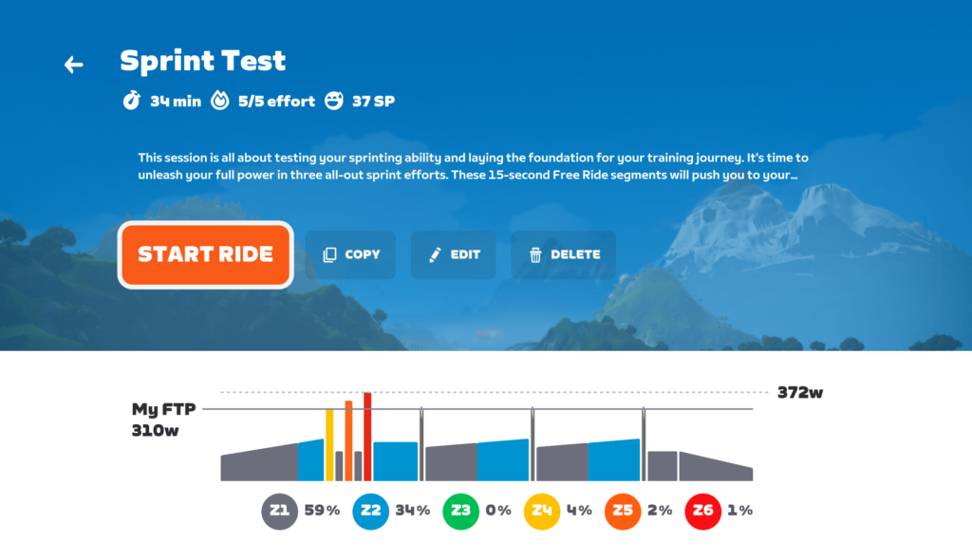Select the gray Z1 zone badge
This screenshot has width=972, height=560.
coord(280,511)
